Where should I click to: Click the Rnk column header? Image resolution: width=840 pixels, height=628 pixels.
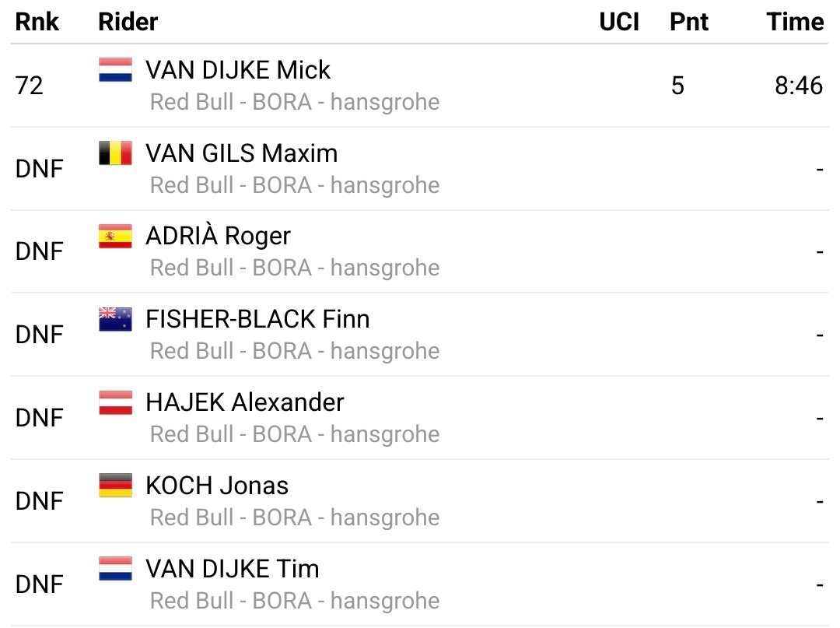tap(37, 22)
